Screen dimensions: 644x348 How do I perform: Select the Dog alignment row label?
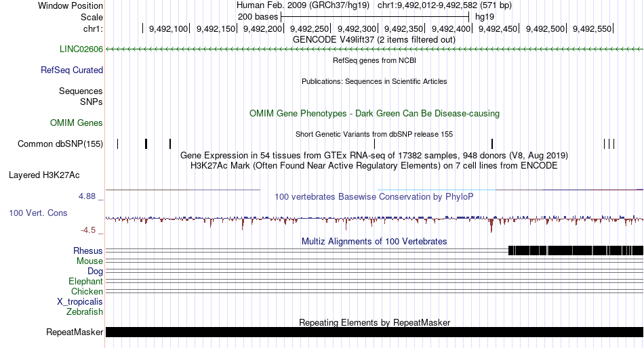(x=95, y=271)
